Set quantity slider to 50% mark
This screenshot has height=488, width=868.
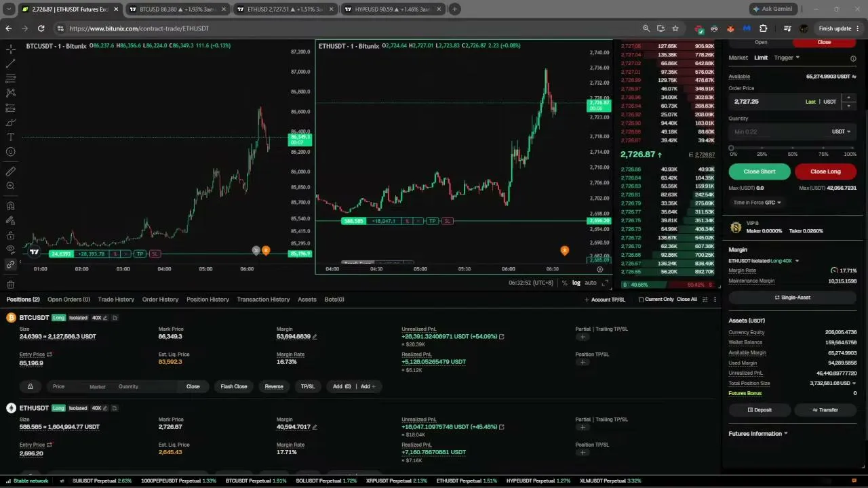(x=793, y=148)
